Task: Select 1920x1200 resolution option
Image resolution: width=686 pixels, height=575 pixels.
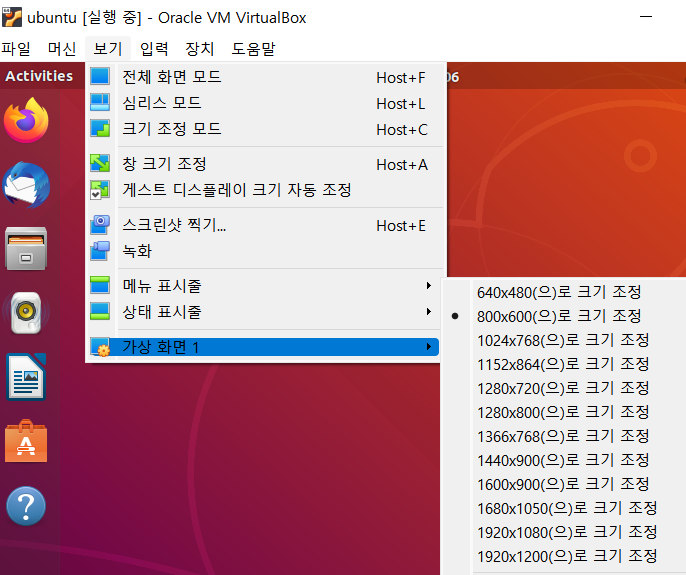Action: click(x=567, y=557)
